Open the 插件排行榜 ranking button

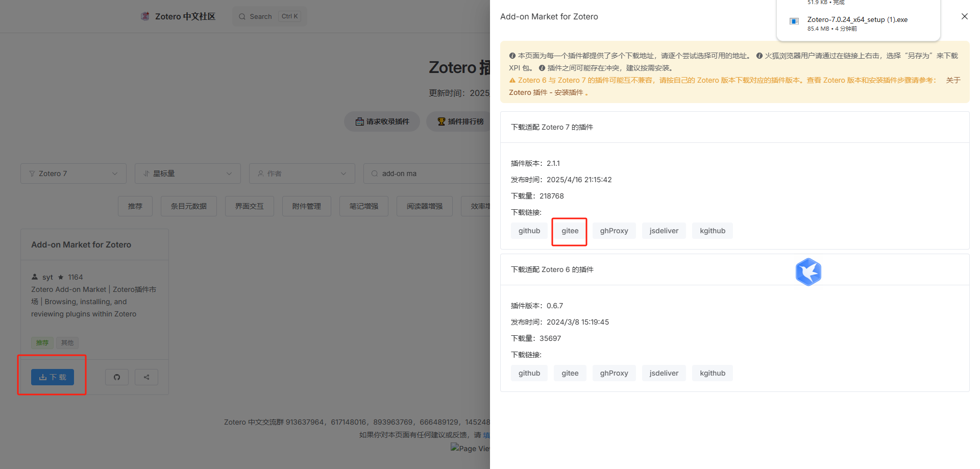(461, 121)
